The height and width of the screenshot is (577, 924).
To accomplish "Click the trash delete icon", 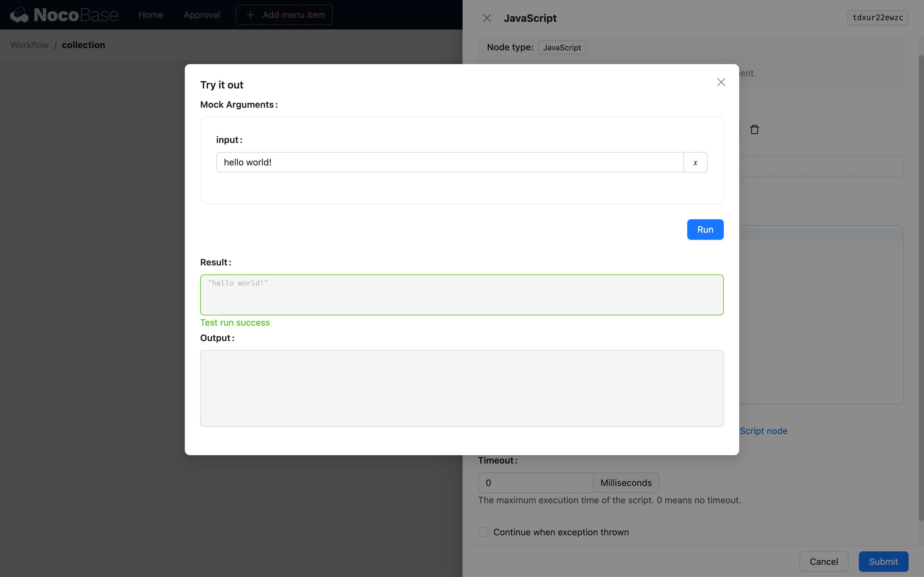I will point(754,130).
